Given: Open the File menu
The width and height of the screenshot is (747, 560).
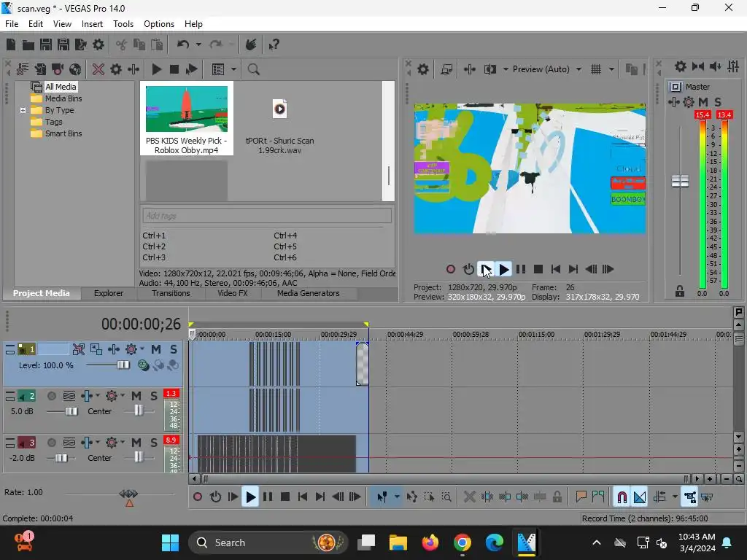Looking at the screenshot, I should (x=12, y=24).
